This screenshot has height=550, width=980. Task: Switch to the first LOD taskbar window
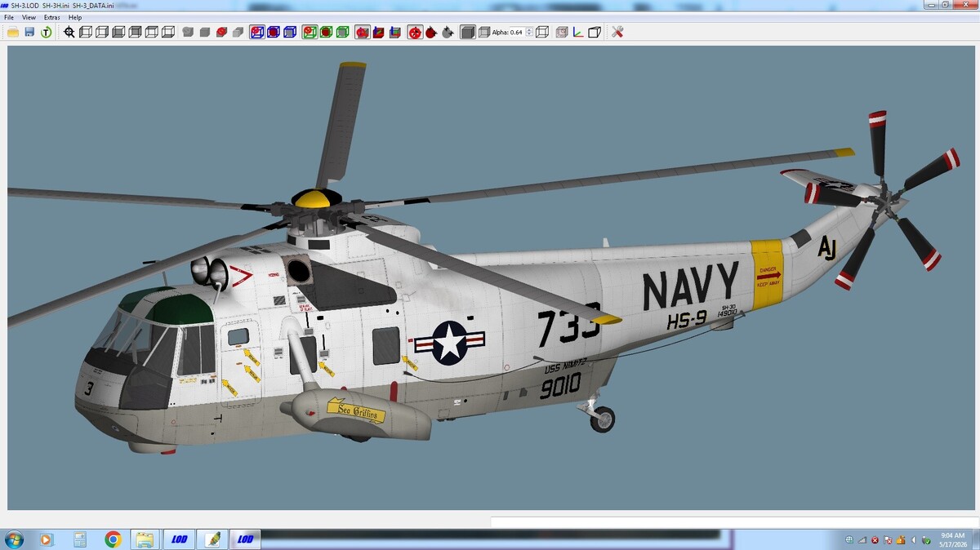[179, 539]
